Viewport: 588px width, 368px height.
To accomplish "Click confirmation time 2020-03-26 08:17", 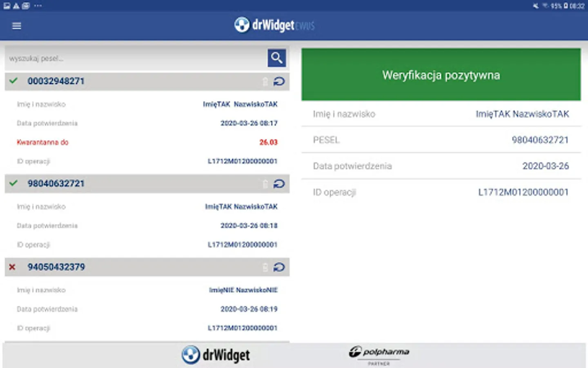I will pyautogui.click(x=249, y=123).
